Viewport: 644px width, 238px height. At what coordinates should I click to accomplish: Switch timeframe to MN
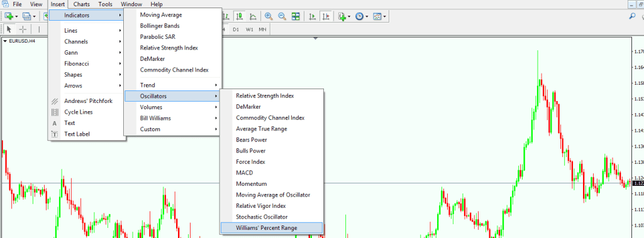point(262,30)
